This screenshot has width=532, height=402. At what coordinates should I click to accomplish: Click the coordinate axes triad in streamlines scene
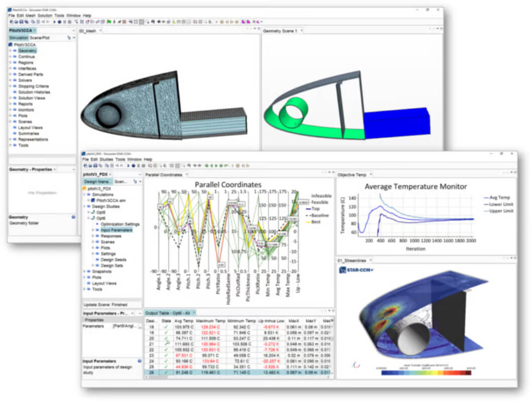click(356, 365)
